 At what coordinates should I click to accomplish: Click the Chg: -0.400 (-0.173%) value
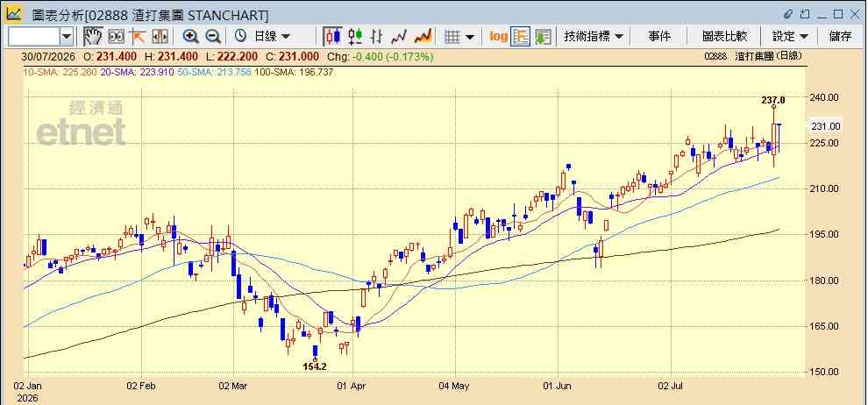(381, 56)
